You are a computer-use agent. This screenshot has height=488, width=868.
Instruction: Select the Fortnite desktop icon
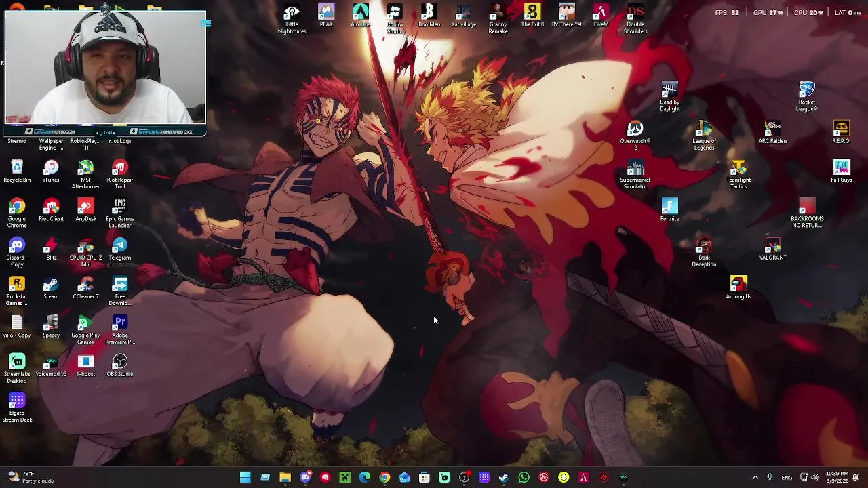[669, 210]
